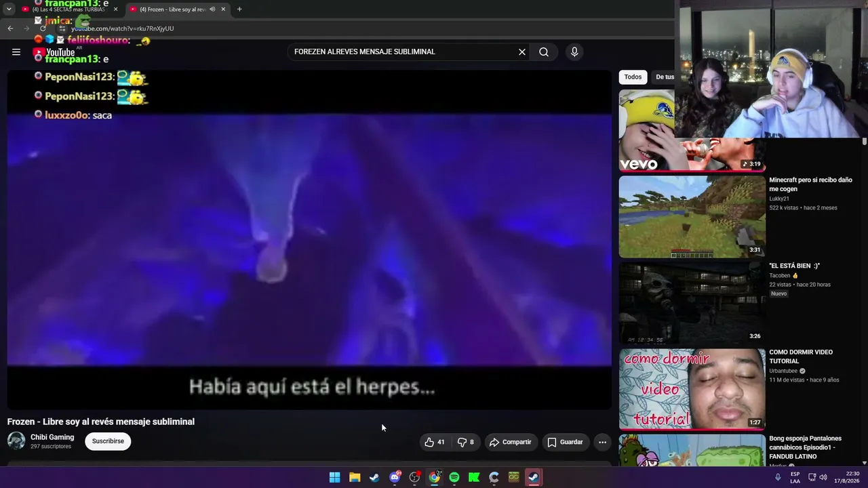Visit the Lukky21 channel name
This screenshot has height=488, width=868.
[x=779, y=199]
